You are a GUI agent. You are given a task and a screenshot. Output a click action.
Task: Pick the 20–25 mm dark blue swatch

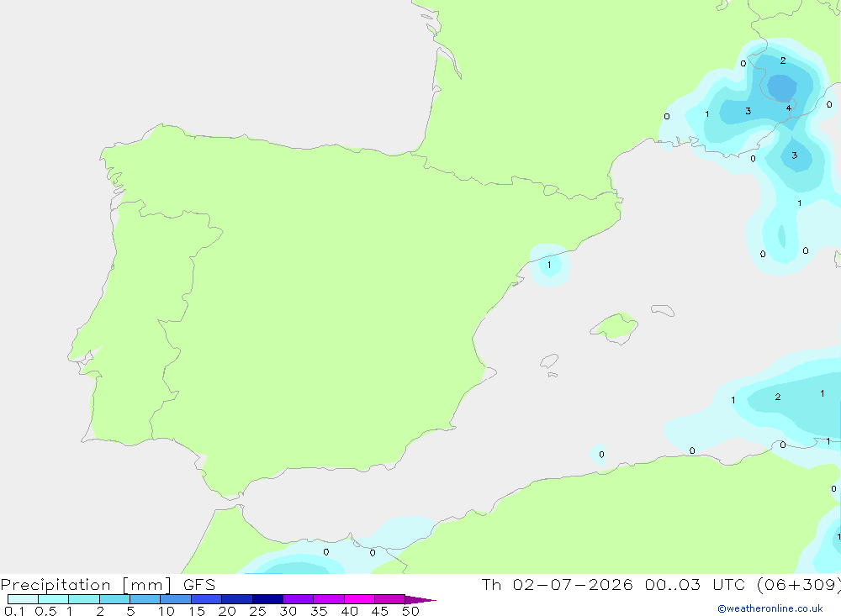[236, 599]
